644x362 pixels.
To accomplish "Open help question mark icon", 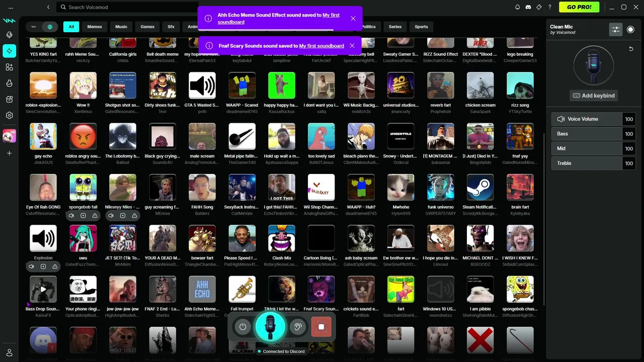I will (549, 7).
